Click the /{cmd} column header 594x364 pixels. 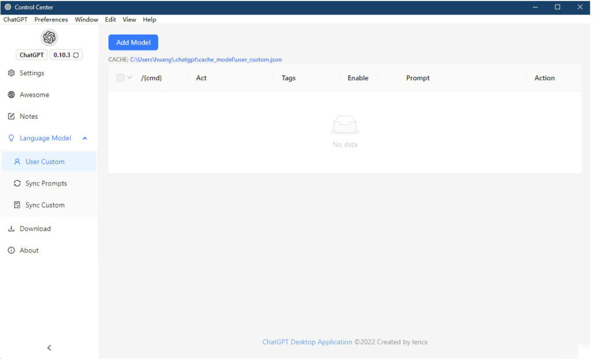[x=151, y=78]
